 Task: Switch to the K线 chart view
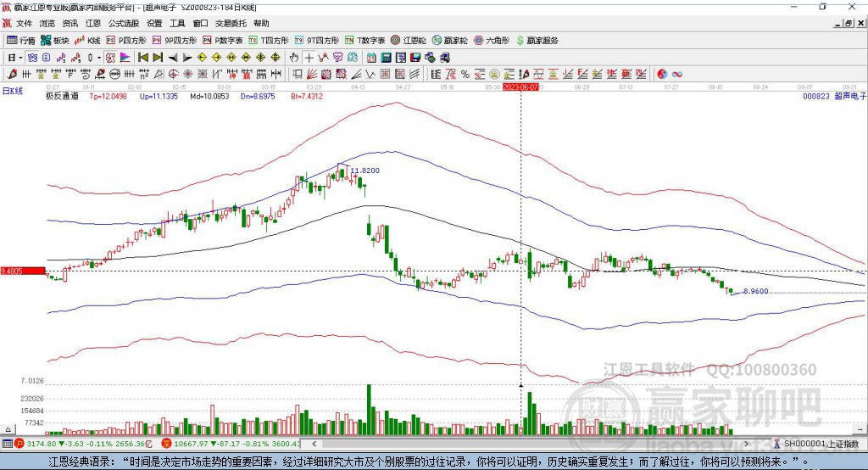(x=87, y=41)
